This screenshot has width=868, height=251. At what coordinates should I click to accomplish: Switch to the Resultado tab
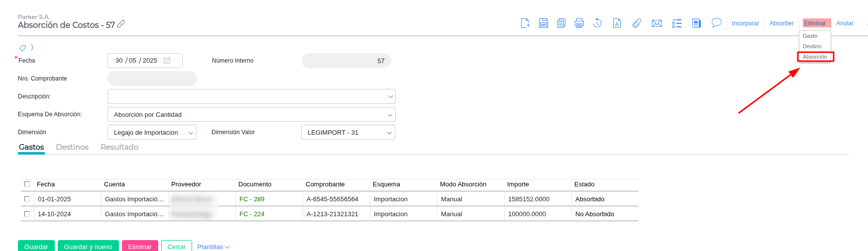click(x=119, y=147)
